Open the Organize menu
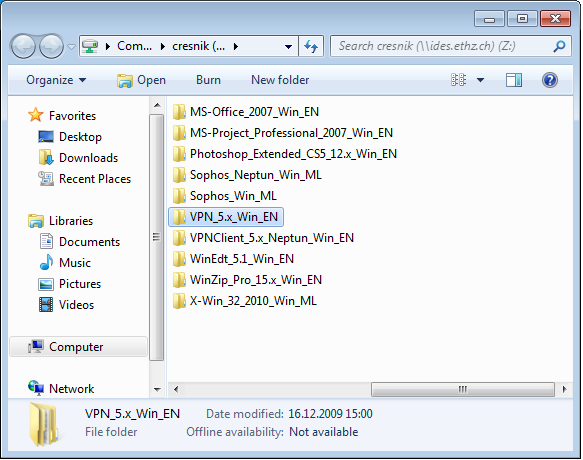583x460 pixels. [x=56, y=80]
